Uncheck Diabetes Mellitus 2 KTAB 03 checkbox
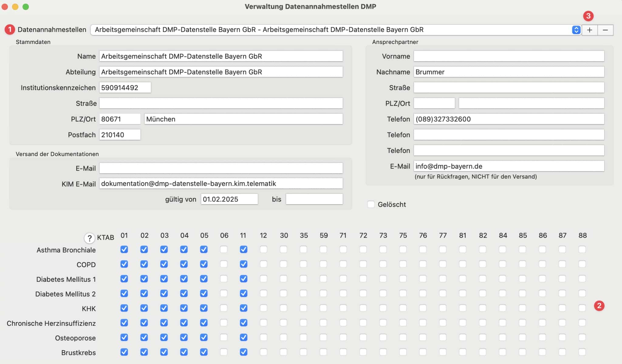The image size is (622, 364). coord(164,294)
